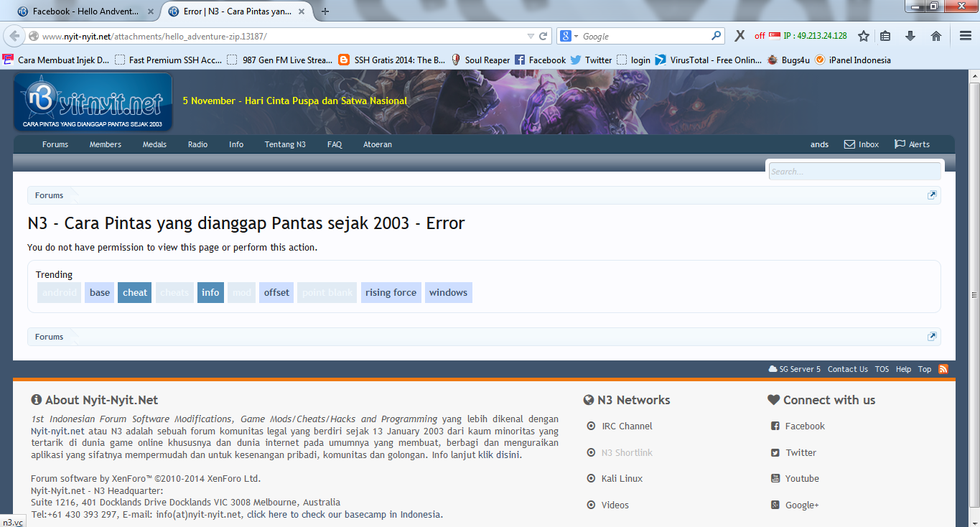980x527 pixels.
Task: Go to browser home page icon
Action: [936, 36]
